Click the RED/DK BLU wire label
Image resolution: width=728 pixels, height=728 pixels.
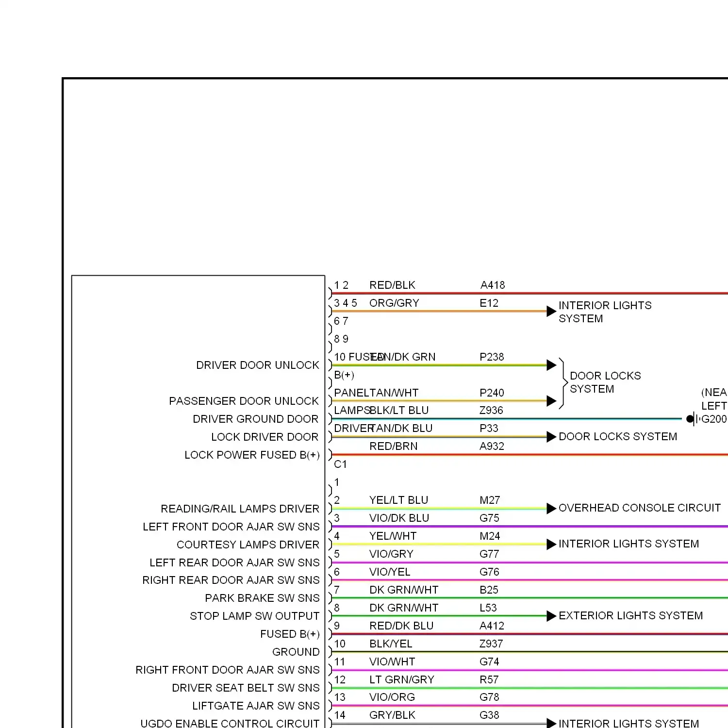click(x=401, y=626)
